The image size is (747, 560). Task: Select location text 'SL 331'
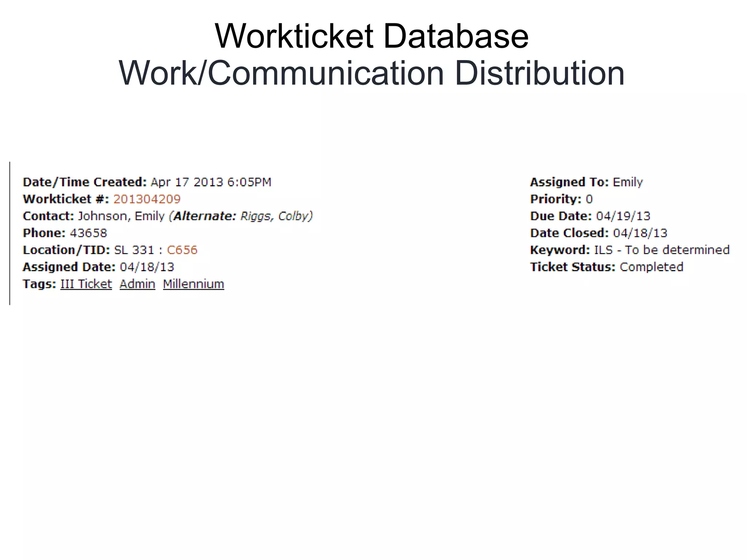(134, 250)
